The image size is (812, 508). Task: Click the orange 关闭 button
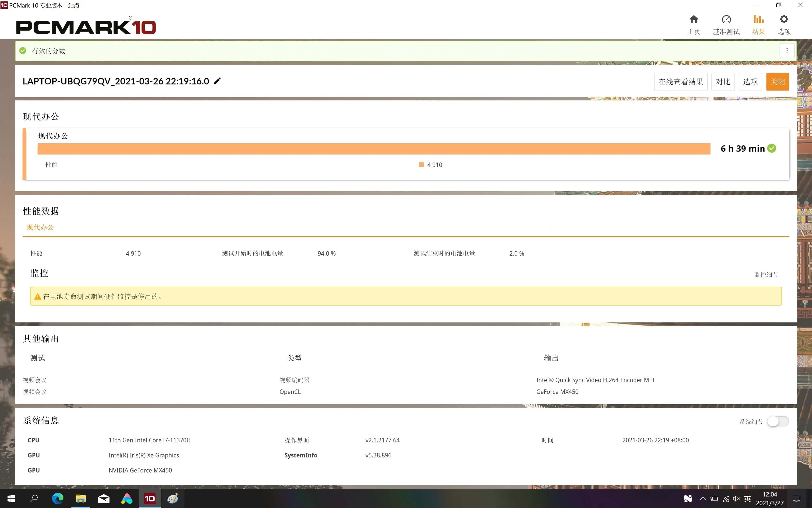coord(777,82)
